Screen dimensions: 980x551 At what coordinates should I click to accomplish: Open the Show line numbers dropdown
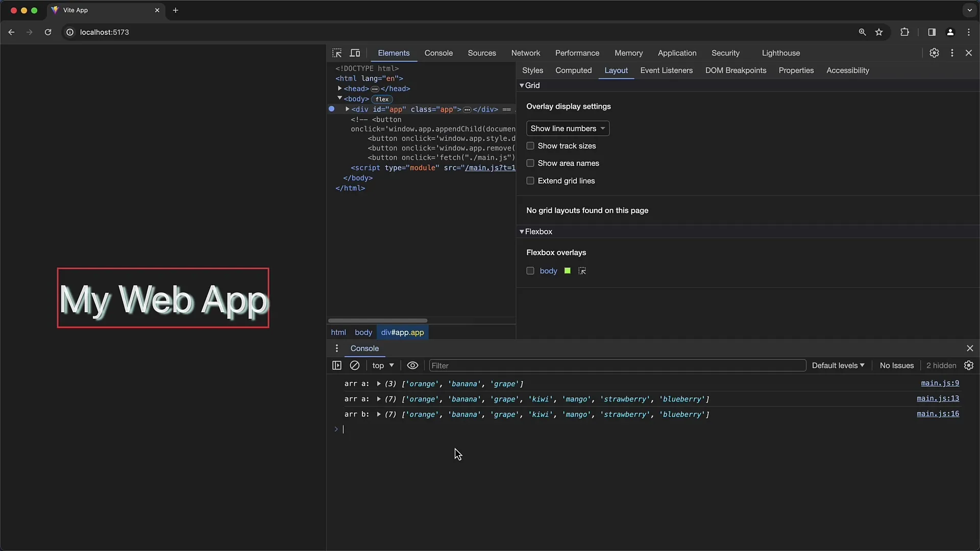click(x=568, y=129)
